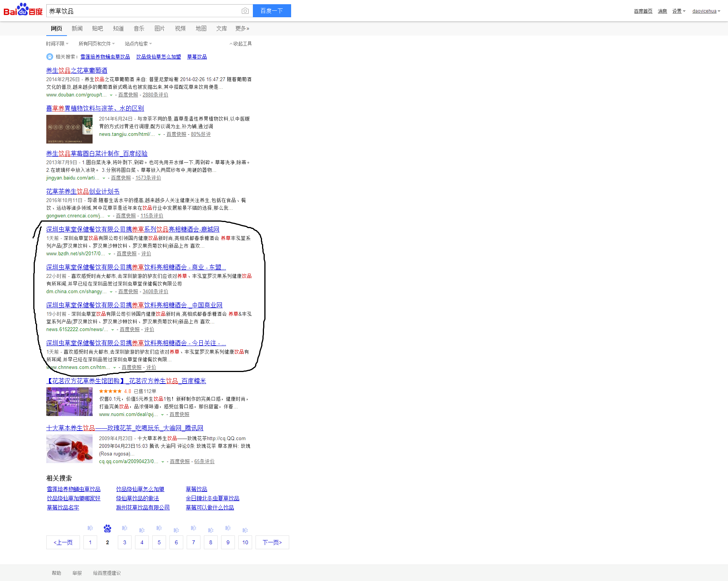
Task: Open bottom related search 滁州花草饮品有限公司
Action: point(143,508)
